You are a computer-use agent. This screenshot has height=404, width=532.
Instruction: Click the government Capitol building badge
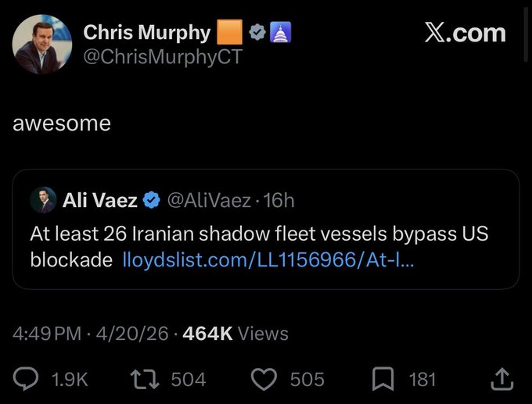point(281,33)
